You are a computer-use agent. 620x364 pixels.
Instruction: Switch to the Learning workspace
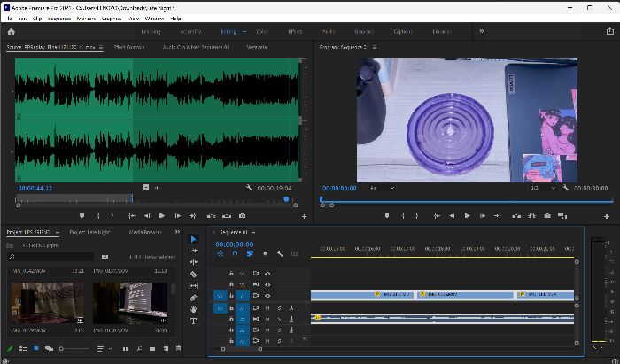click(x=151, y=32)
